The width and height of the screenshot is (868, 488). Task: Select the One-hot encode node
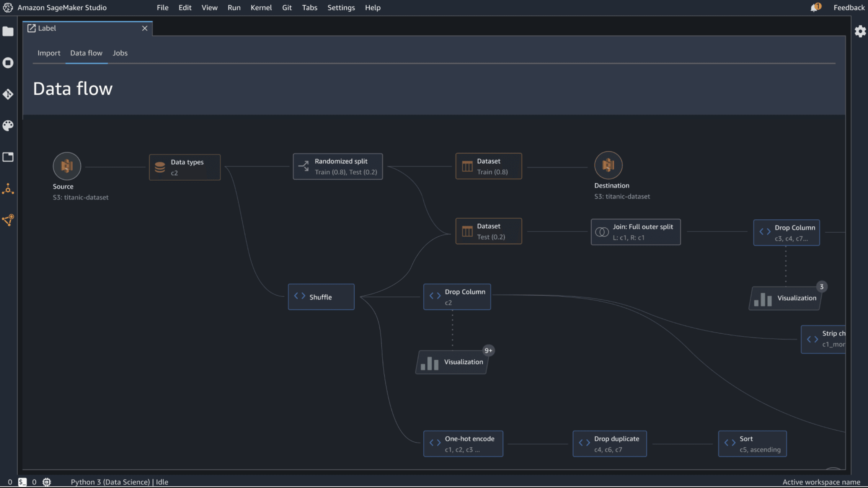(x=463, y=443)
